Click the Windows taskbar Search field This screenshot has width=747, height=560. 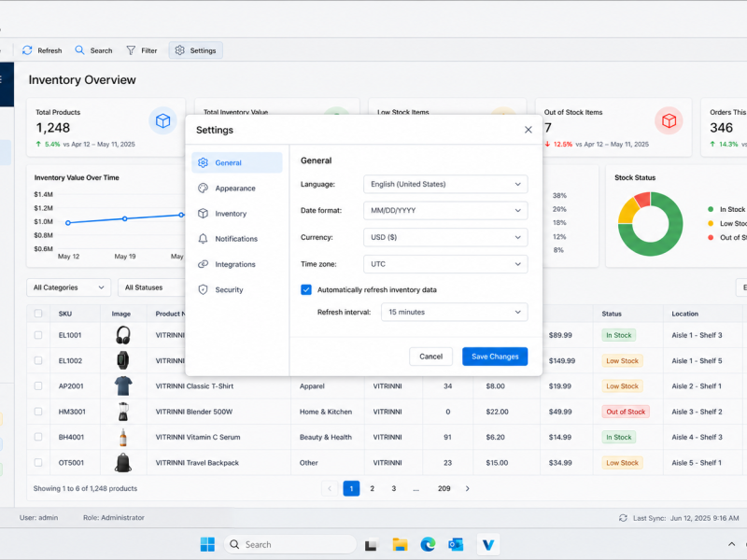pos(290,544)
